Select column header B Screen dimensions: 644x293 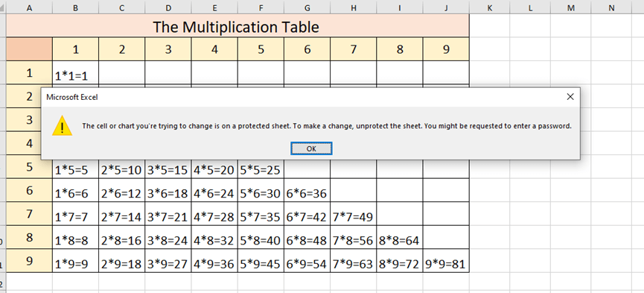76,7
